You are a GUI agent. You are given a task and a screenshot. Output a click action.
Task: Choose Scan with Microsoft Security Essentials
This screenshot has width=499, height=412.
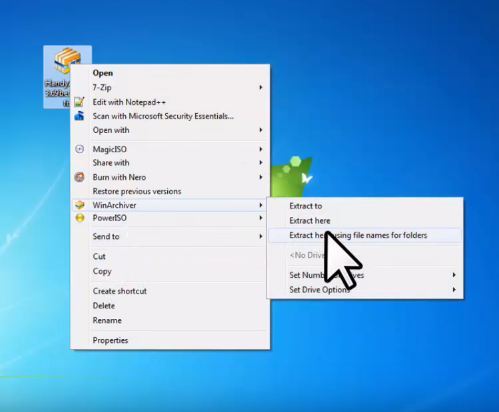point(170,116)
